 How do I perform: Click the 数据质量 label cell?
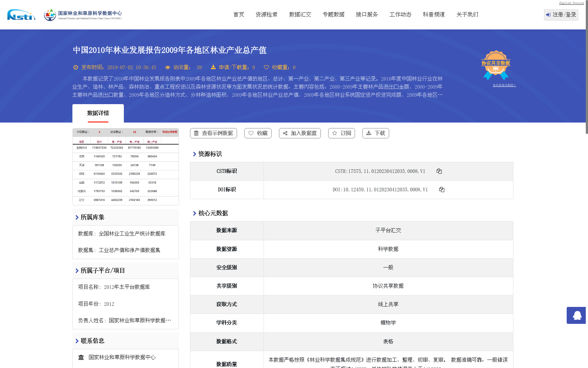pyautogui.click(x=227, y=360)
